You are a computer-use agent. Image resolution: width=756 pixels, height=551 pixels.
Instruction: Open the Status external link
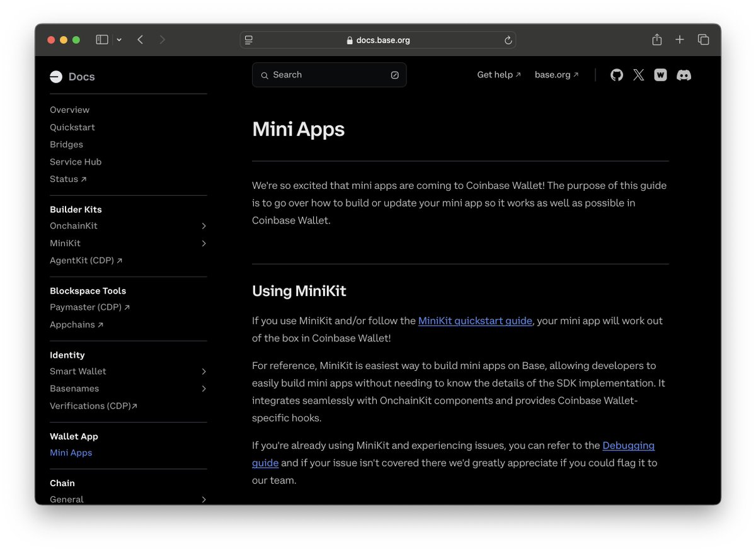pos(68,179)
